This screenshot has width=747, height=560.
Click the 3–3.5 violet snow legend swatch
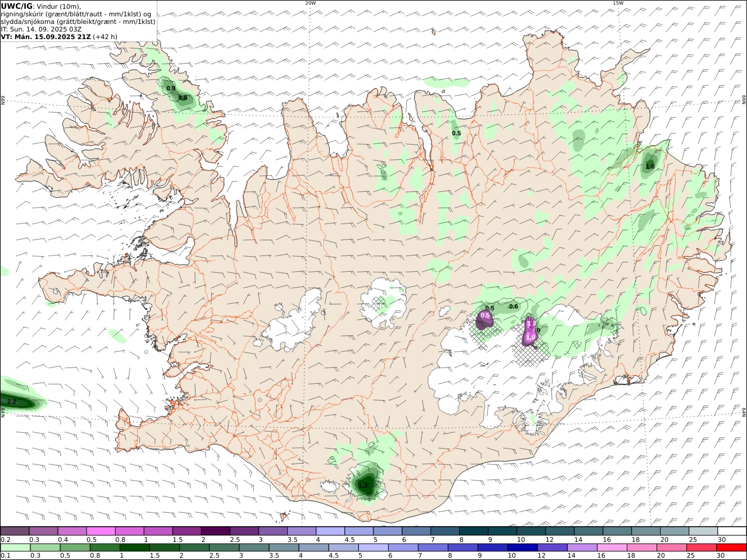272,531
